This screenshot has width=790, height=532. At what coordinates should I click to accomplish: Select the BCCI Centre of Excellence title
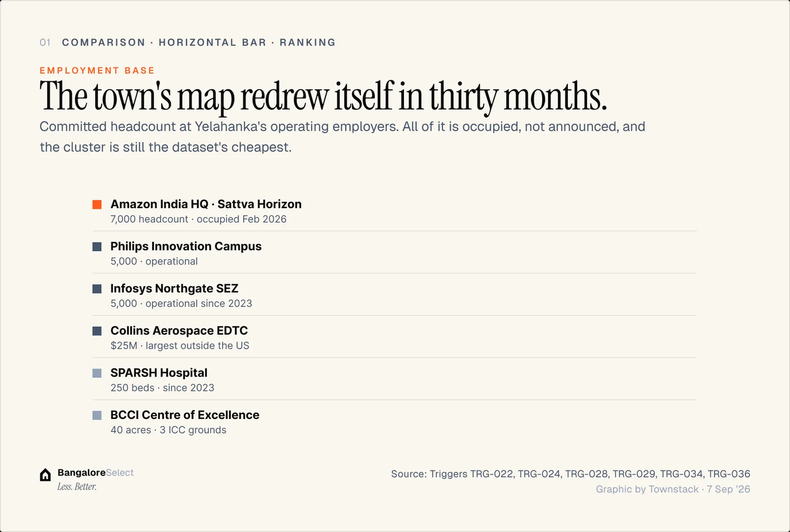tap(185, 415)
